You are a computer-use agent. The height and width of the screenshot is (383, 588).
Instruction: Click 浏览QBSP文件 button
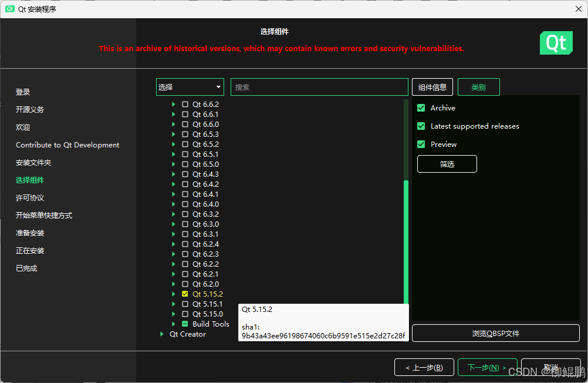coord(496,333)
